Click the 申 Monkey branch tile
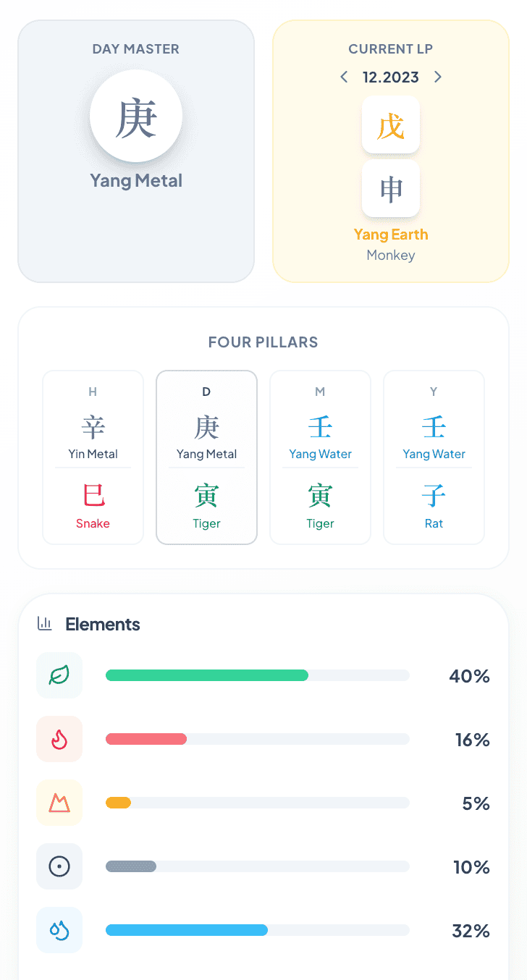527x980 pixels. 391,188
